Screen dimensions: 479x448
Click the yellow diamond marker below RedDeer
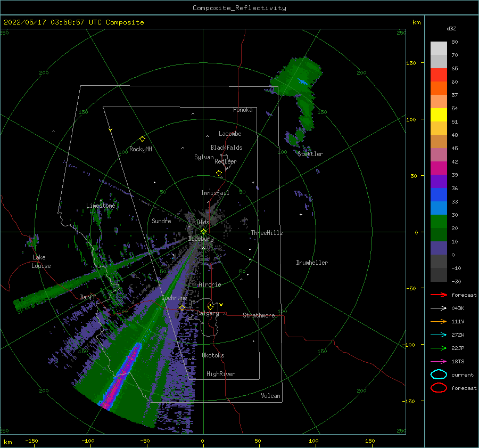point(219,173)
